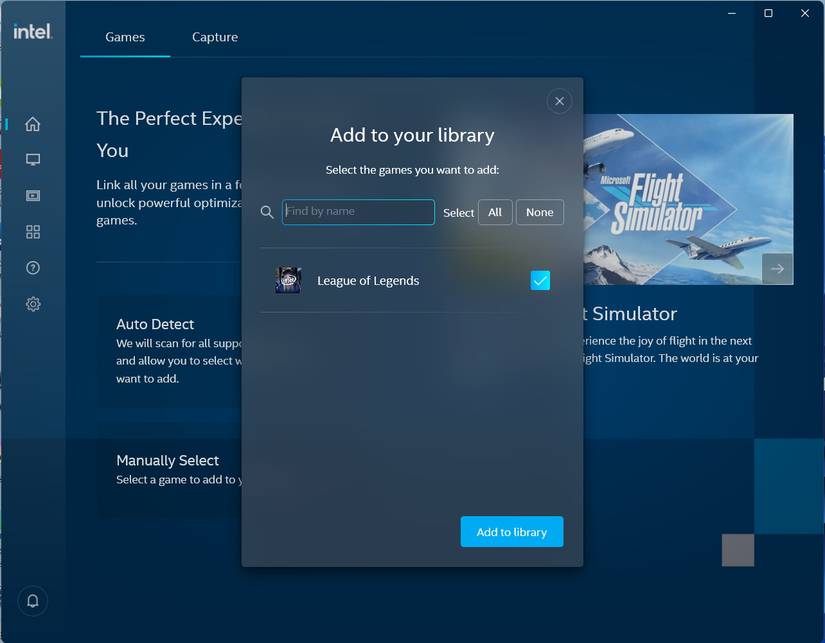
Task: Advance the carousel with the right arrow
Action: (x=777, y=268)
